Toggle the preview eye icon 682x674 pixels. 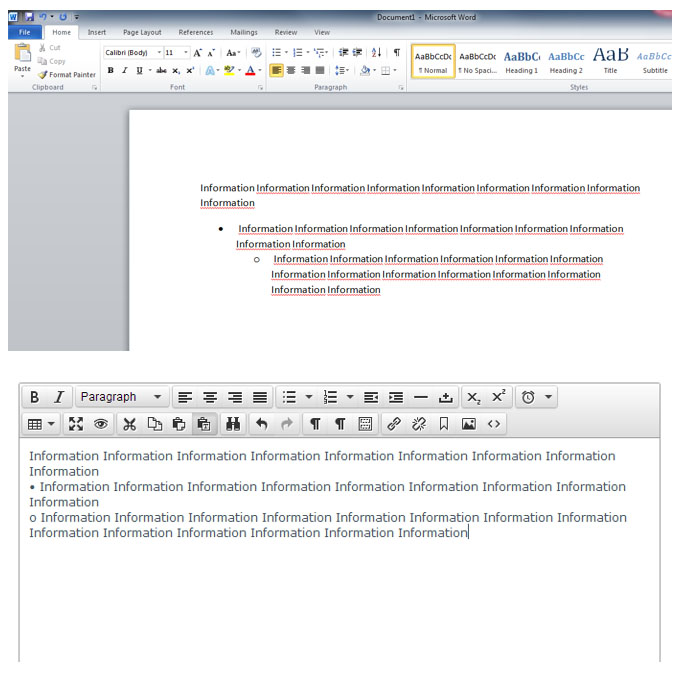[x=101, y=424]
